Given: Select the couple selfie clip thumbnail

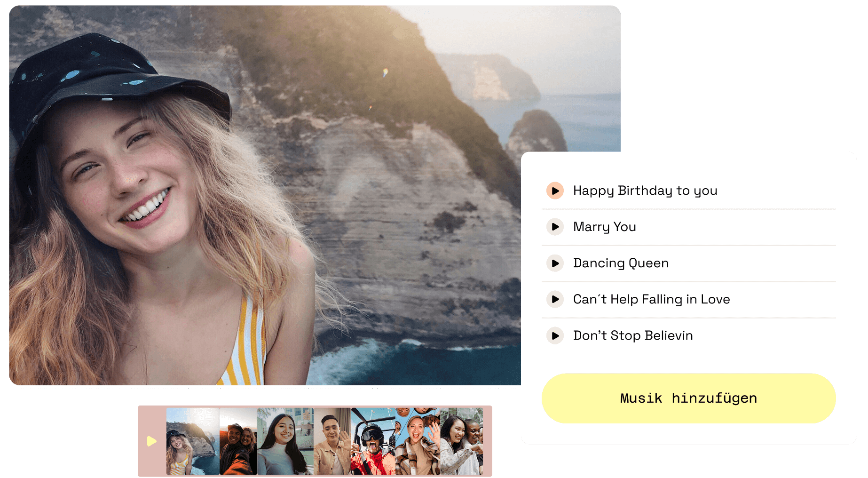Looking at the screenshot, I should [x=238, y=441].
